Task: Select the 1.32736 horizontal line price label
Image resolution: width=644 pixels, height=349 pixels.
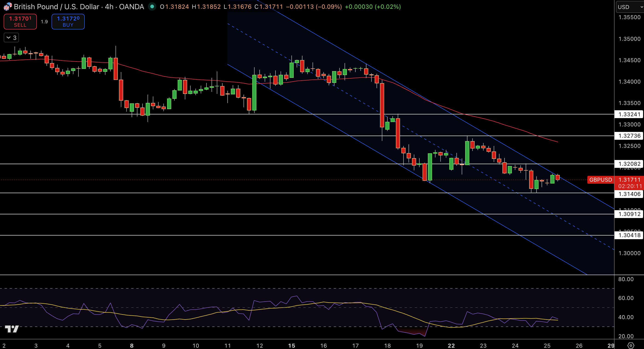Action: pyautogui.click(x=629, y=136)
